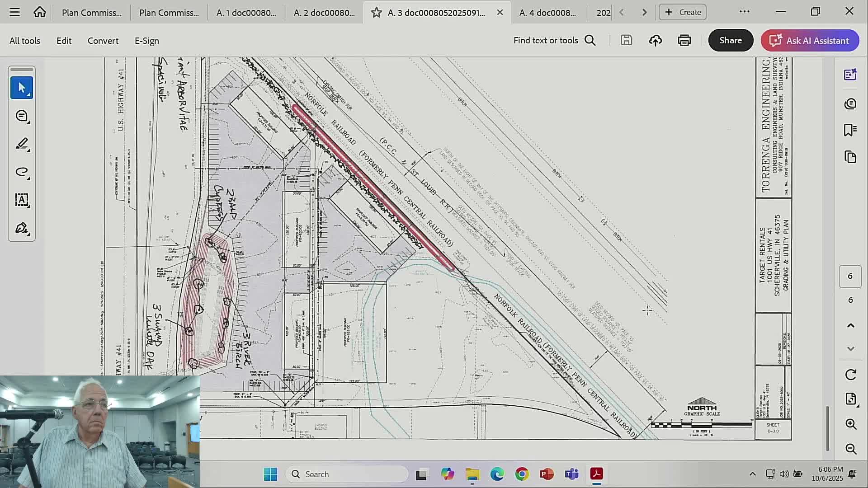This screenshot has width=868, height=488.
Task: Open the add comment tool
Action: pyautogui.click(x=21, y=116)
